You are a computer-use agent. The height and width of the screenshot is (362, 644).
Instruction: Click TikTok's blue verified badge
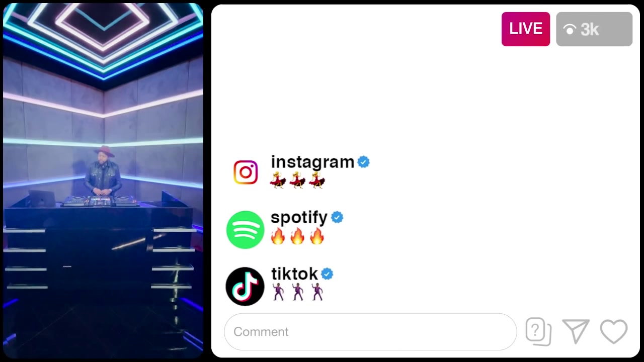tap(327, 274)
